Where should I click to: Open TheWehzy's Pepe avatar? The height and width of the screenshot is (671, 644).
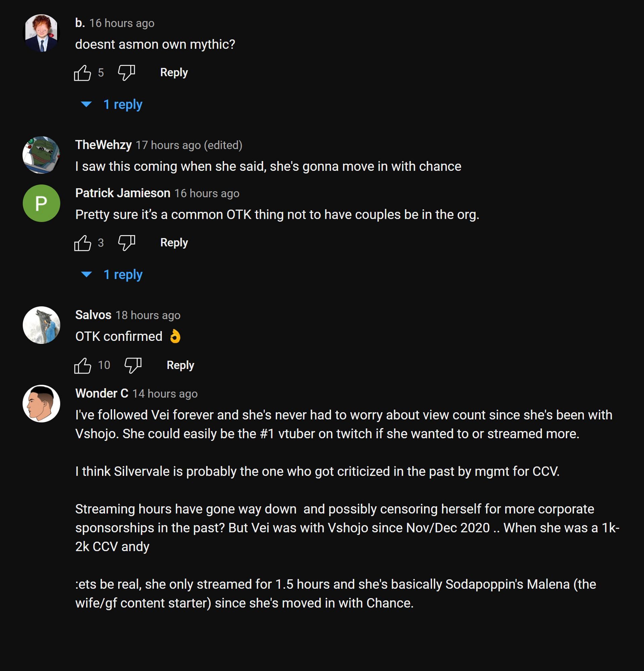[x=41, y=155]
